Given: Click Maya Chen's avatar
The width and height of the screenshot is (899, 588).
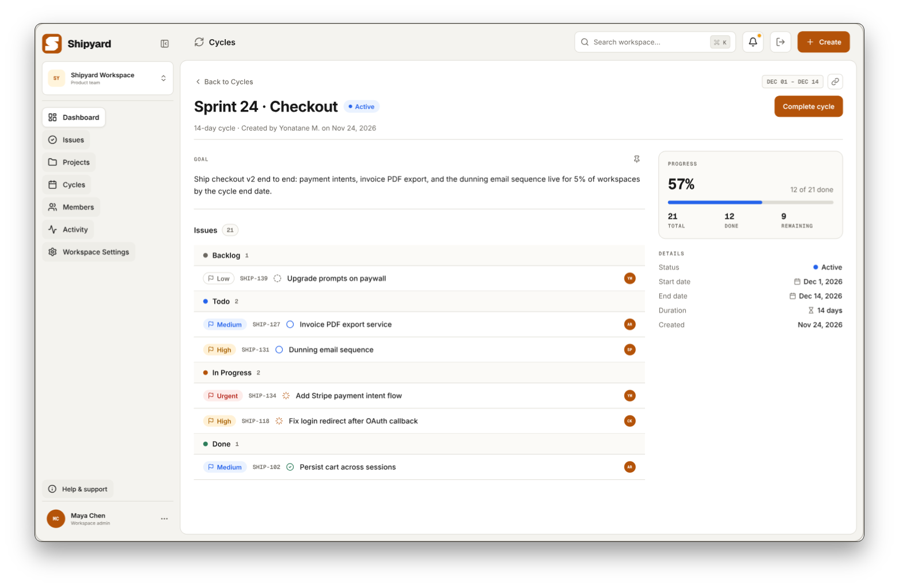Looking at the screenshot, I should [56, 519].
